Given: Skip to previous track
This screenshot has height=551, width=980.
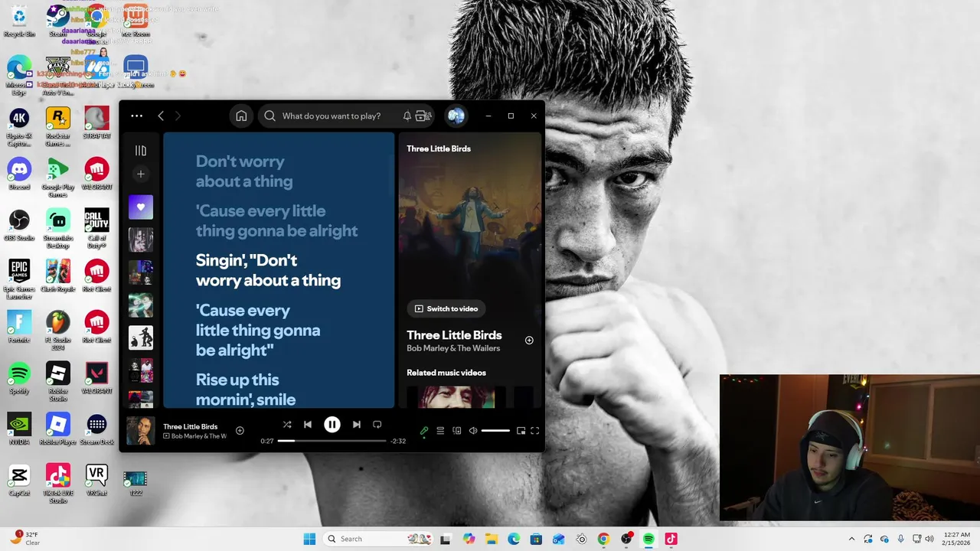Looking at the screenshot, I should click(x=308, y=425).
